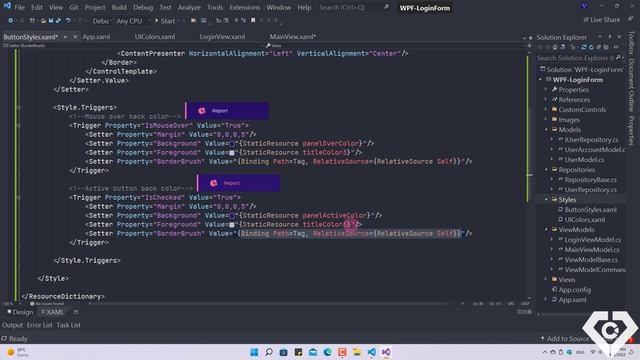Click the Visual Studio search box
Viewport: 640px width, 360px height.
click(x=353, y=7)
